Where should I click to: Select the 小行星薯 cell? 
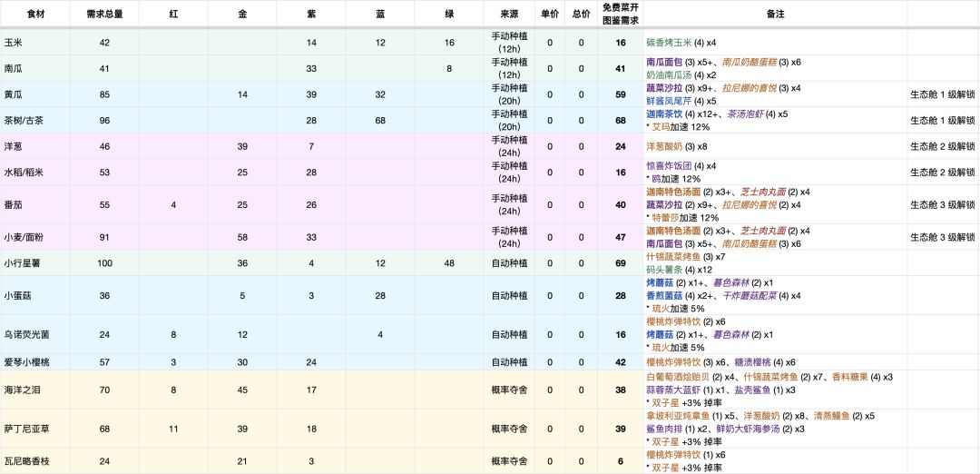pos(35,263)
